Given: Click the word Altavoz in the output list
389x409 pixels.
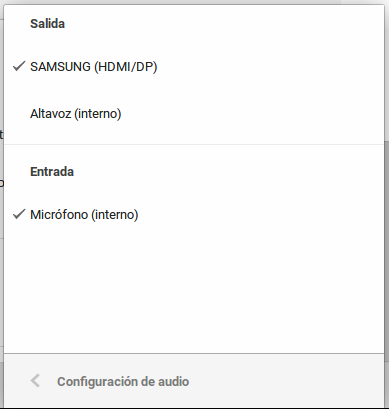Looking at the screenshot, I should click(51, 114).
